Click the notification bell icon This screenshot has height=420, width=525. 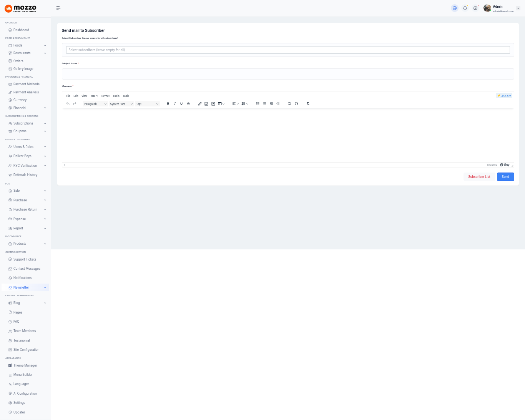tap(465, 8)
